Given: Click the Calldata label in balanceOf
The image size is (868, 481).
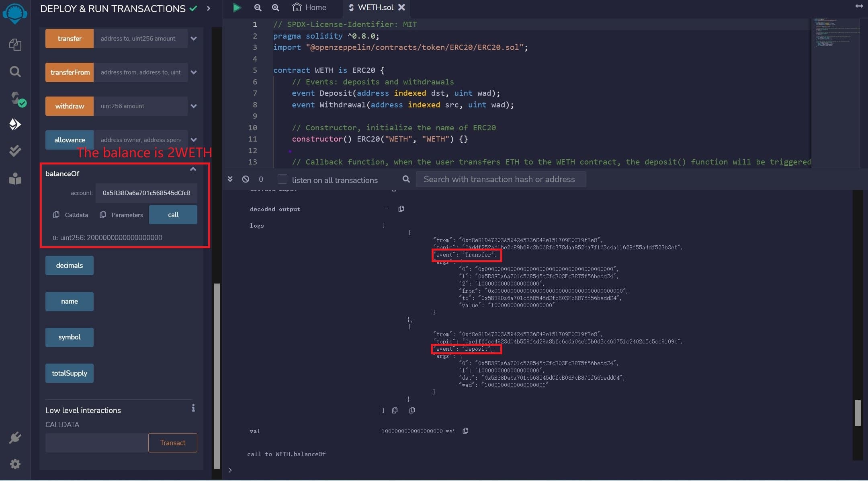Looking at the screenshot, I should pyautogui.click(x=76, y=215).
